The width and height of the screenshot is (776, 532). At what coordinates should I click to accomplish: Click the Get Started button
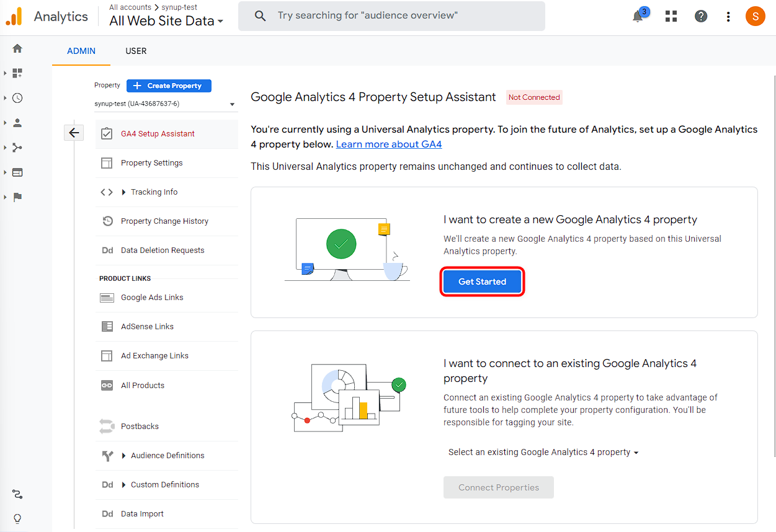point(483,282)
